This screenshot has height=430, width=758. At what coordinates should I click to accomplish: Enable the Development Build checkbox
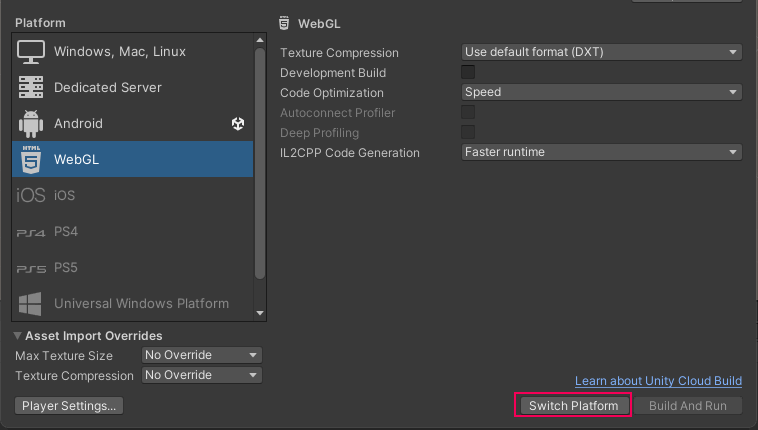pyautogui.click(x=468, y=72)
